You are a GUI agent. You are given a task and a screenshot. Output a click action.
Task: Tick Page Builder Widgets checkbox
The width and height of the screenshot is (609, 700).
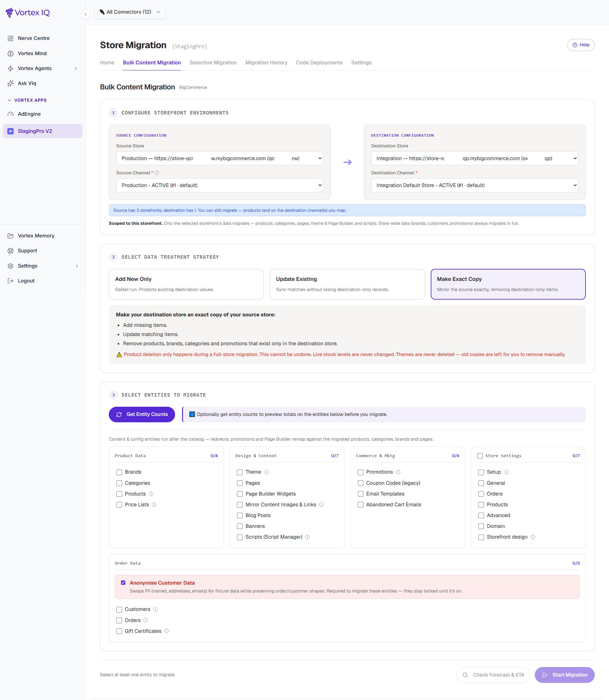(x=240, y=494)
